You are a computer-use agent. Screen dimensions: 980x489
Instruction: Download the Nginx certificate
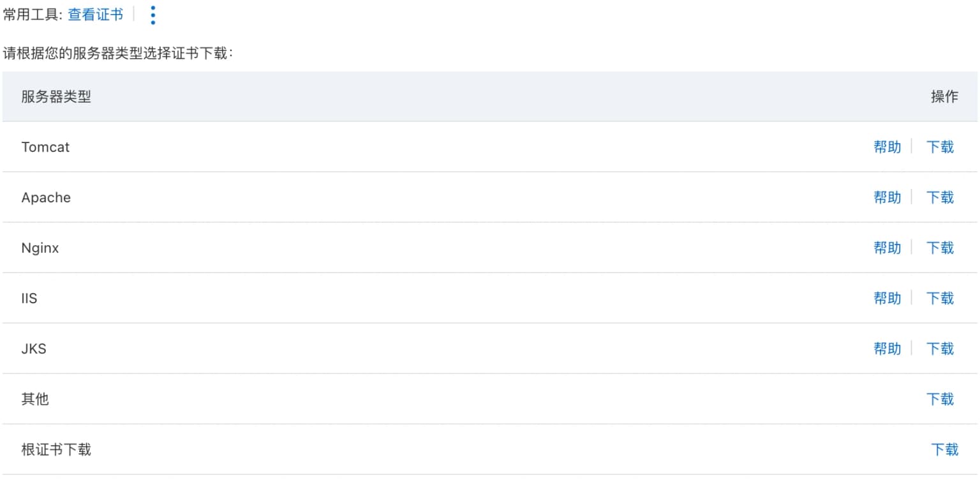(x=940, y=248)
